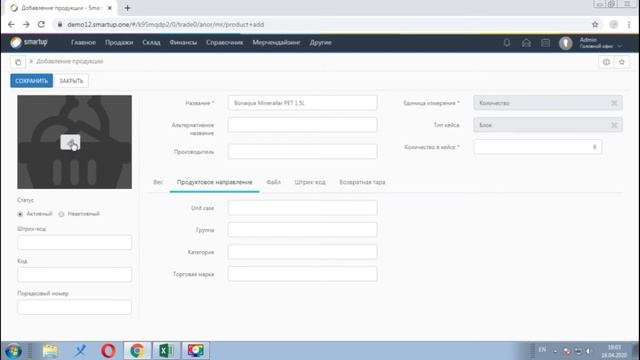Viewport: 640px width, 360px height.
Task: Open Главное menu
Action: [x=83, y=42]
